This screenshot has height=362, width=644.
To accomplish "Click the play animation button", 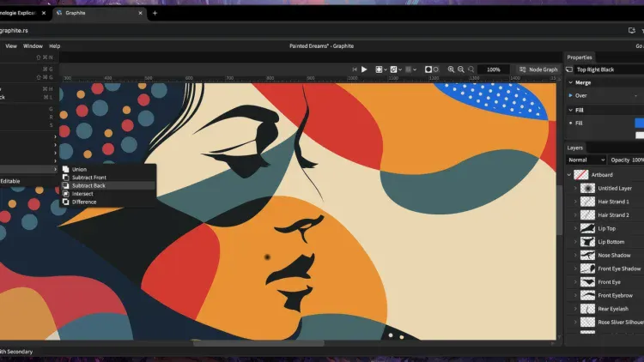I will click(364, 69).
